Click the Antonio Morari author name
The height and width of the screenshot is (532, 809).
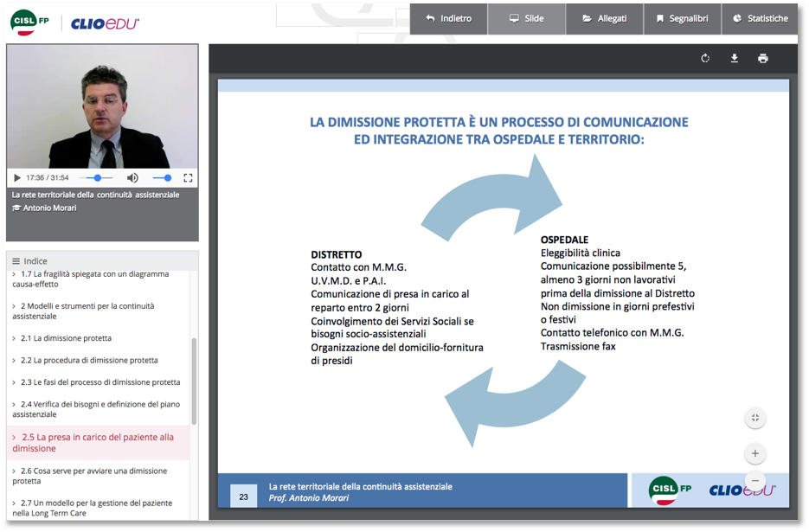[49, 208]
